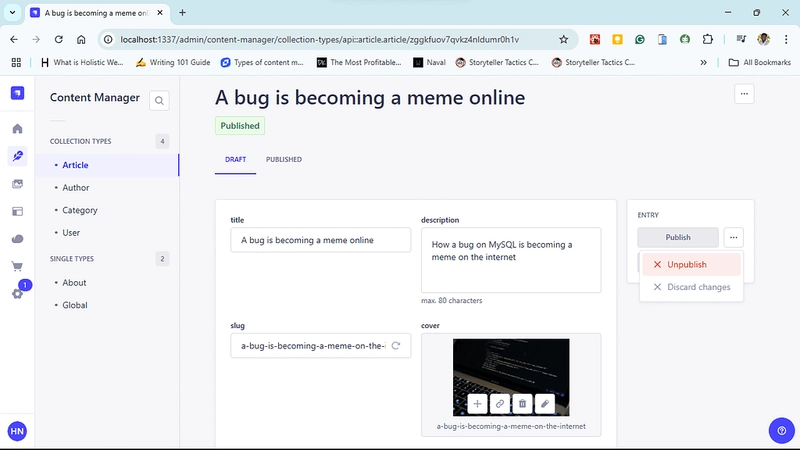The width and height of the screenshot is (800, 450).
Task: Regenerate the slug value
Action: [396, 346]
